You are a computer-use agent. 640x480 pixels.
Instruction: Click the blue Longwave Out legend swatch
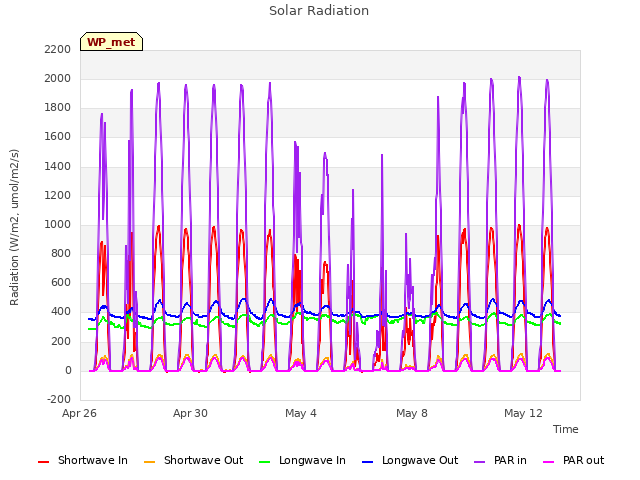pyautogui.click(x=367, y=462)
